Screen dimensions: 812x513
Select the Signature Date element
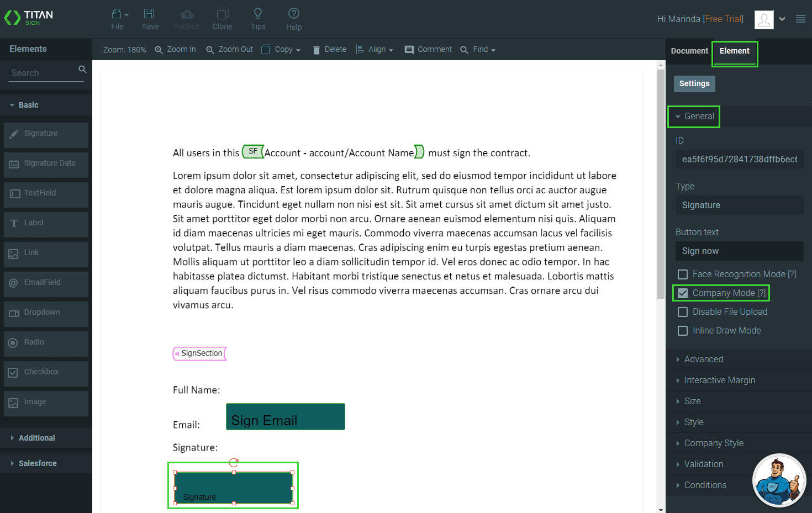(x=46, y=163)
